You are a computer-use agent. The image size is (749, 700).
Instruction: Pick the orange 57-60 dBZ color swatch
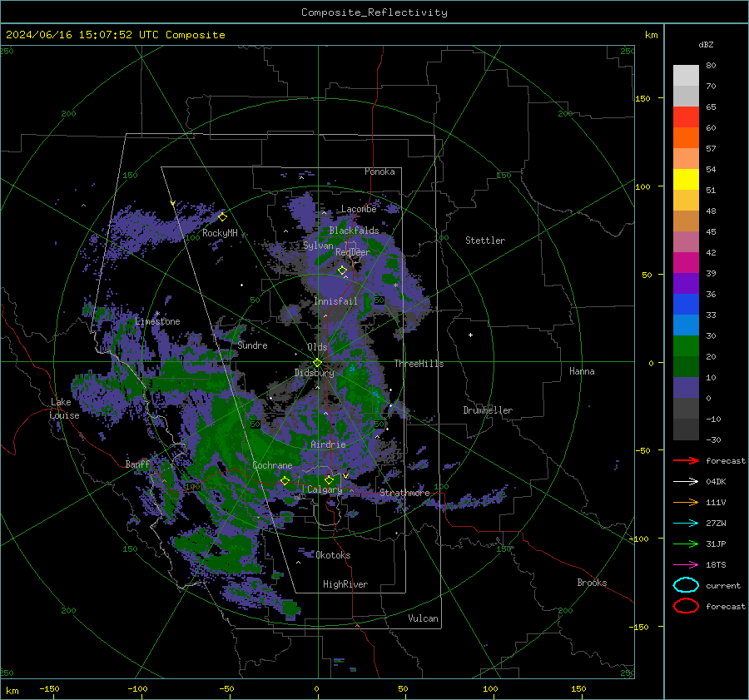(686, 138)
